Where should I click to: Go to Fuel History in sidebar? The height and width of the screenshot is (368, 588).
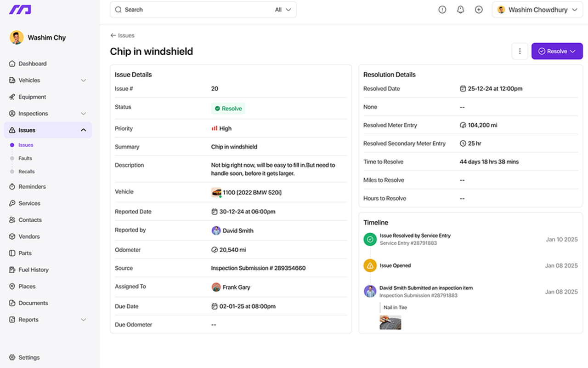pyautogui.click(x=33, y=270)
